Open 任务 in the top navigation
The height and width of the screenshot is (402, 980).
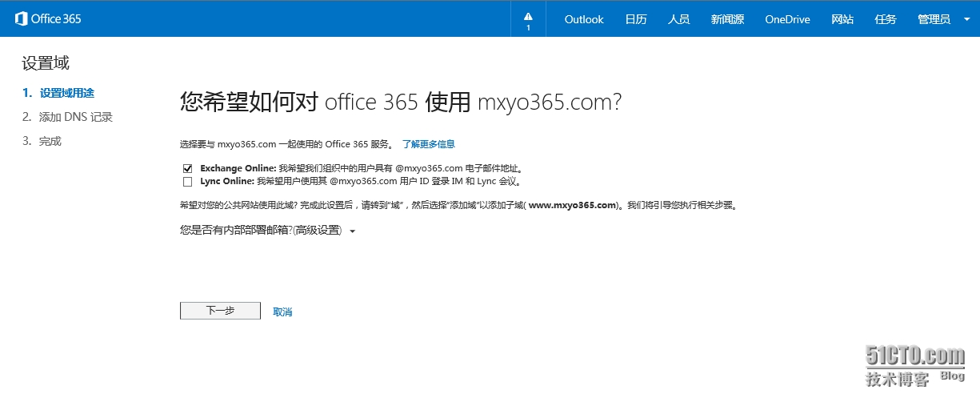coord(886,19)
